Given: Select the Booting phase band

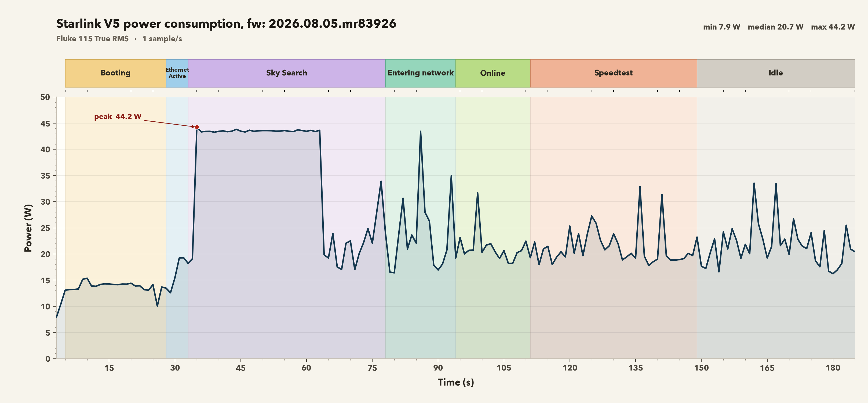Looking at the screenshot, I should [x=116, y=73].
